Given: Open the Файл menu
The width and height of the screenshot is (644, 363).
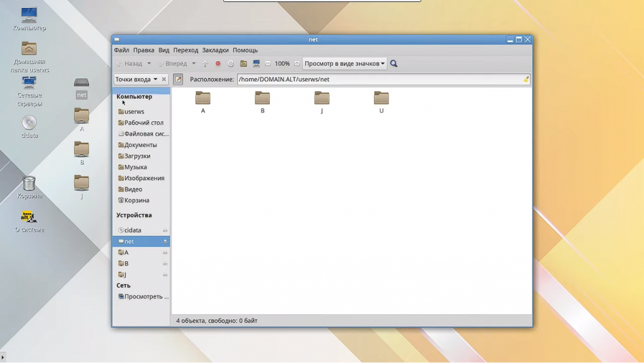Looking at the screenshot, I should click(121, 50).
